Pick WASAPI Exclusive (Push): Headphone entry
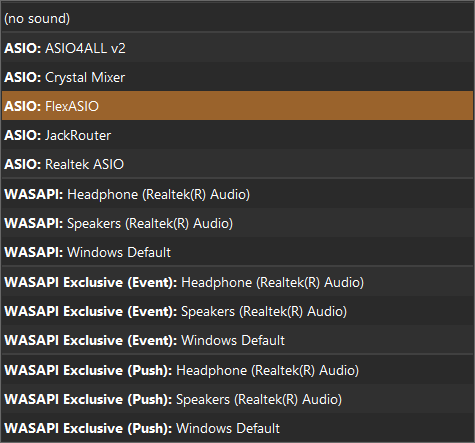Image resolution: width=475 pixels, height=443 pixels. (237, 370)
